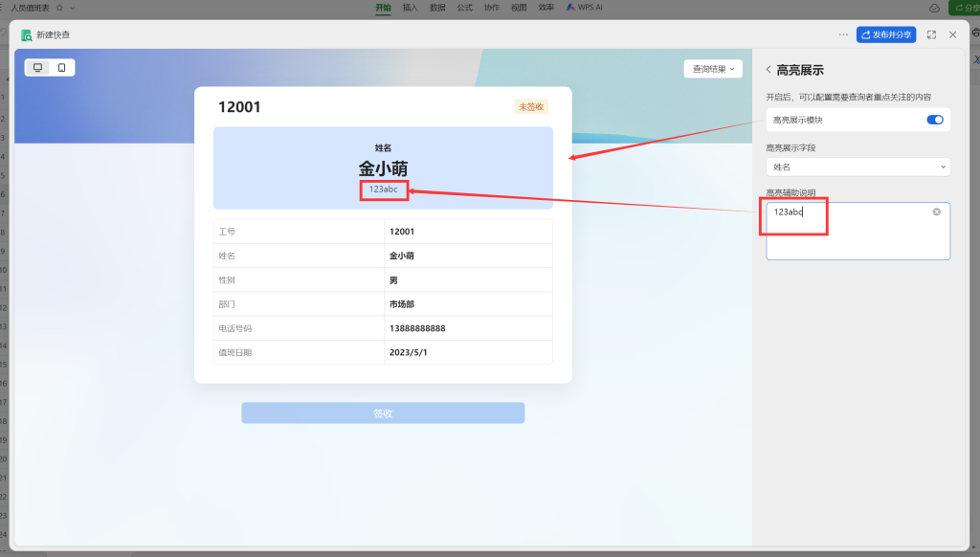Open the three-dots more options menu
The height and width of the screenshot is (557, 980).
(843, 34)
